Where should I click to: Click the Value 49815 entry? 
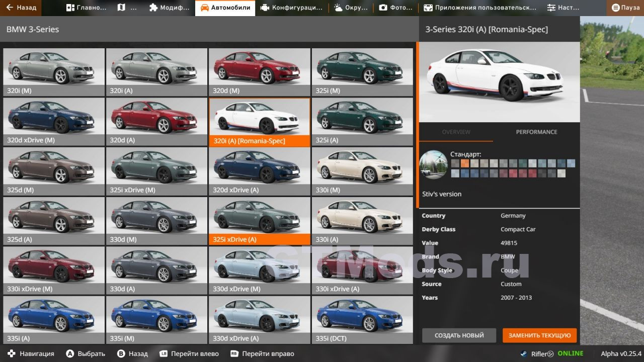499,243
